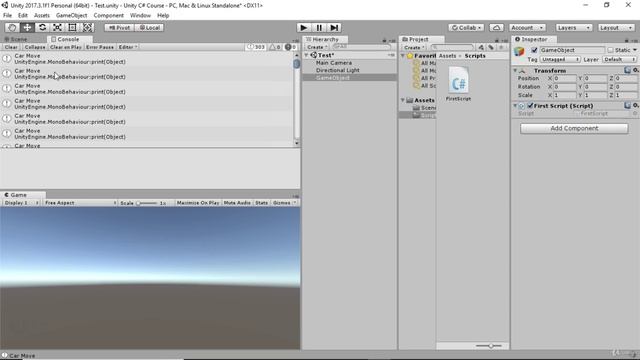Adjust the Project icon size slider
This screenshot has height=360, width=640.
click(x=490, y=346)
